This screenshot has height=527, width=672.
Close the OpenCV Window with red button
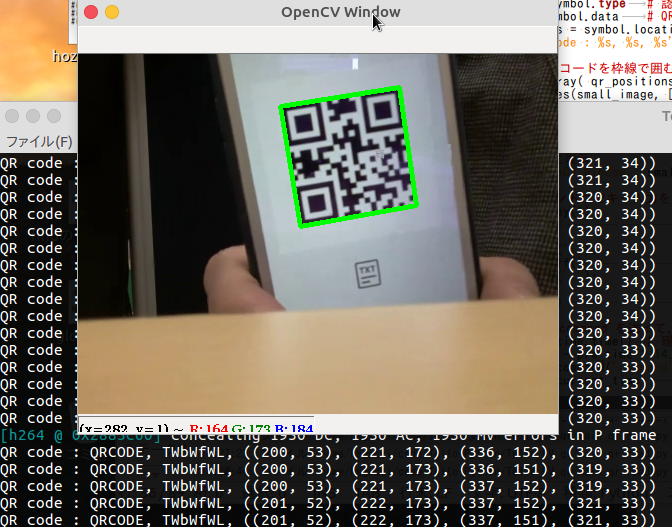pyautogui.click(x=91, y=12)
